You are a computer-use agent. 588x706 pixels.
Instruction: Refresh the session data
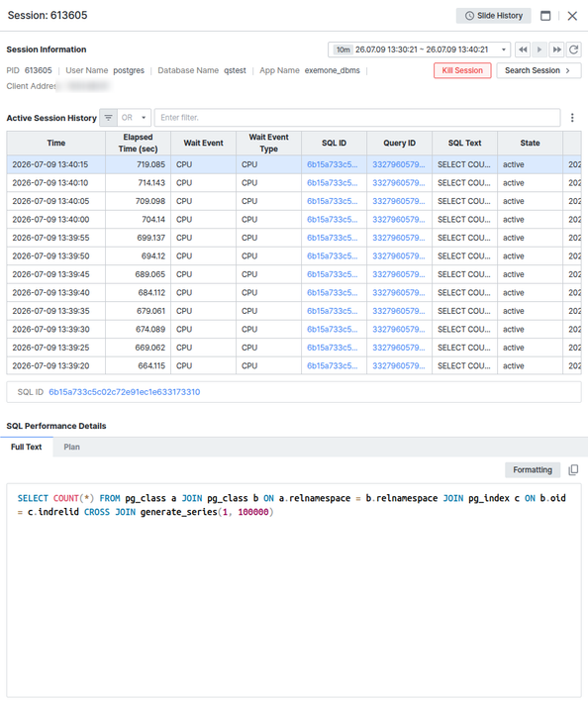[573, 50]
